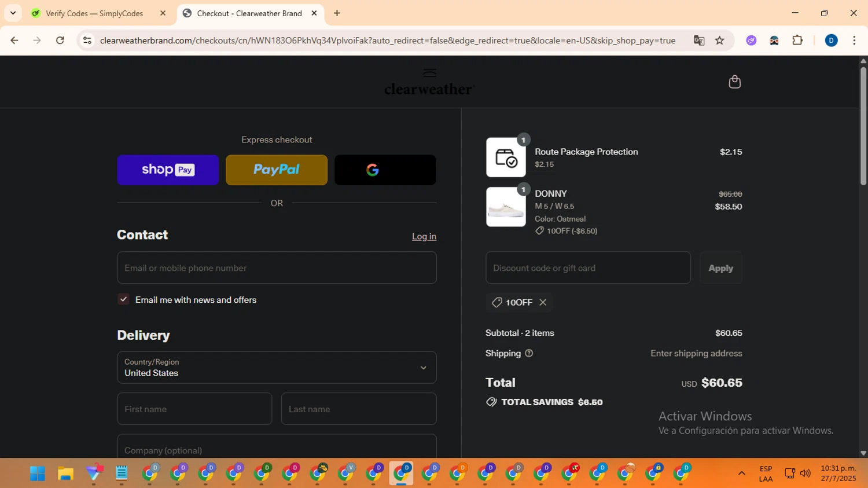Follow the Log in link

(424, 236)
